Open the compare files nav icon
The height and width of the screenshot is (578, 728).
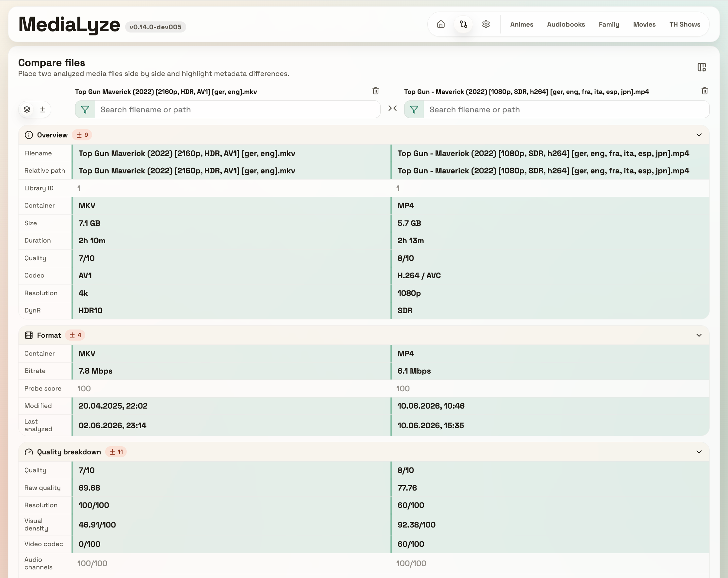pyautogui.click(x=463, y=24)
